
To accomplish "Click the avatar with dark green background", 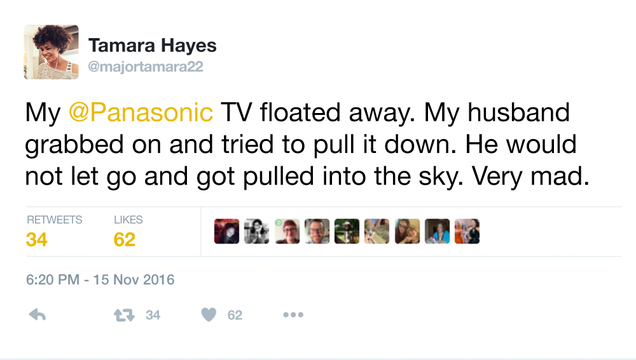I will pos(347,231).
